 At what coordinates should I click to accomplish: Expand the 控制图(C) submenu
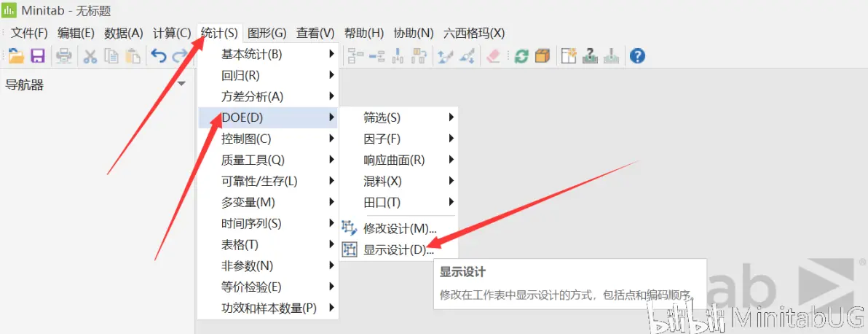[x=267, y=139]
